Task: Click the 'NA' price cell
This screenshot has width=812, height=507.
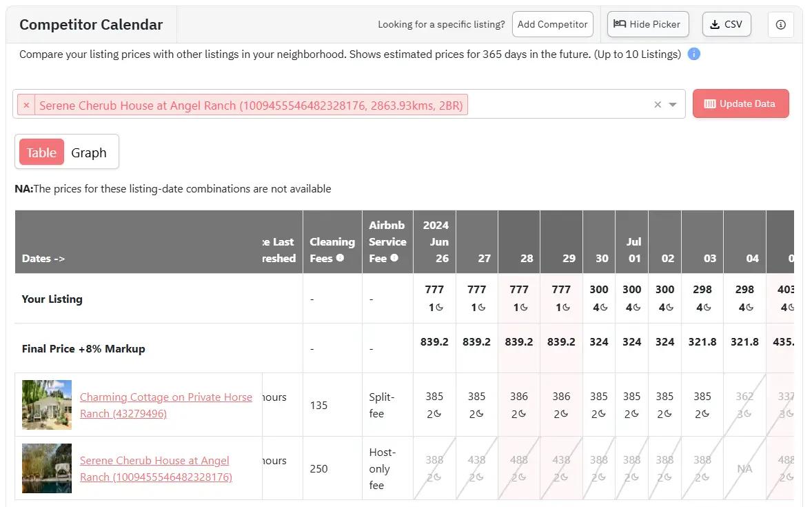Action: point(744,468)
